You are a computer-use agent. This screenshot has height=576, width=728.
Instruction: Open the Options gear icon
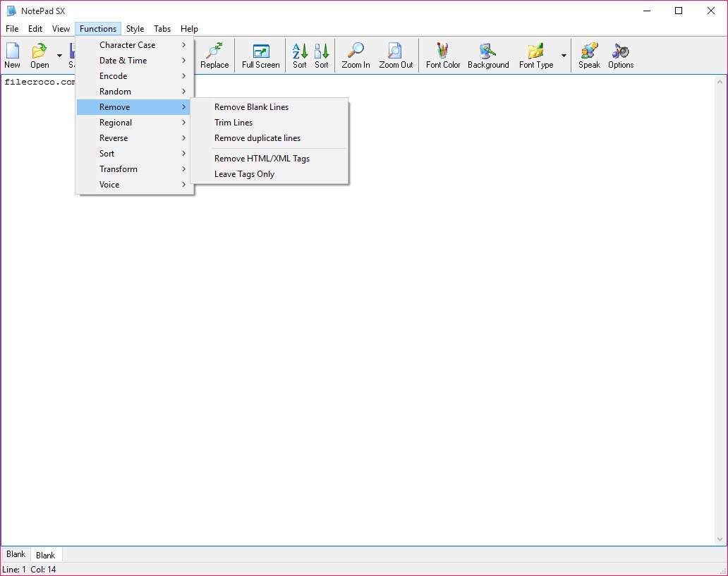coord(621,55)
